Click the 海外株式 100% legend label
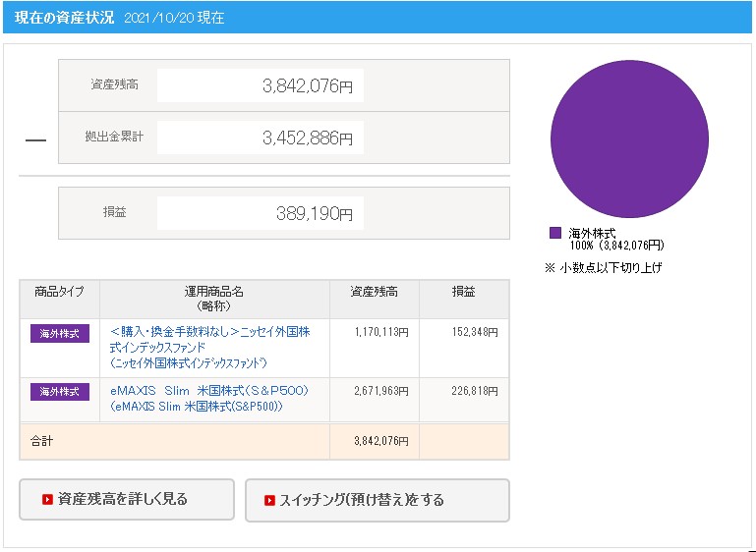Viewport: 756px width, 552px height. tap(616, 240)
